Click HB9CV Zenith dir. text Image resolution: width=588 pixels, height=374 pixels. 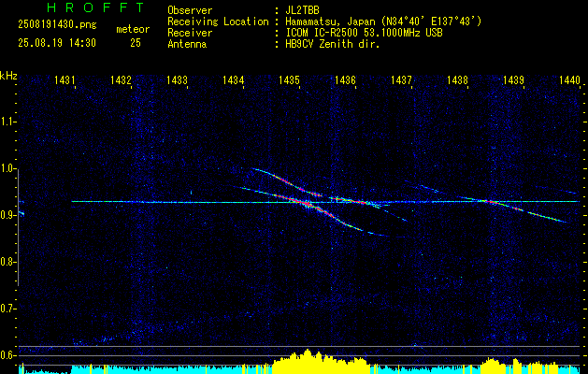(x=333, y=44)
